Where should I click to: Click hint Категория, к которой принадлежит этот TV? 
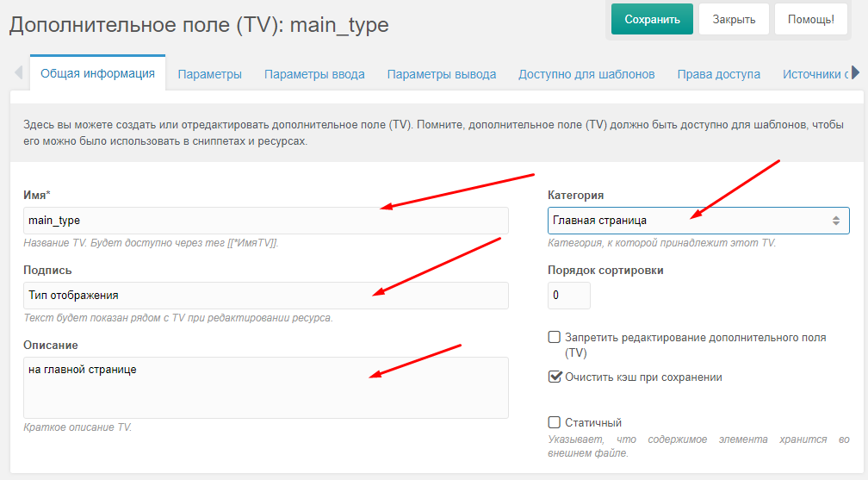click(661, 243)
